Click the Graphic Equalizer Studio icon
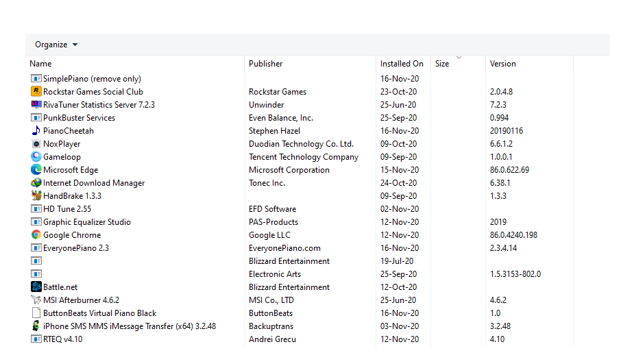This screenshot has height=364, width=623. (x=36, y=221)
